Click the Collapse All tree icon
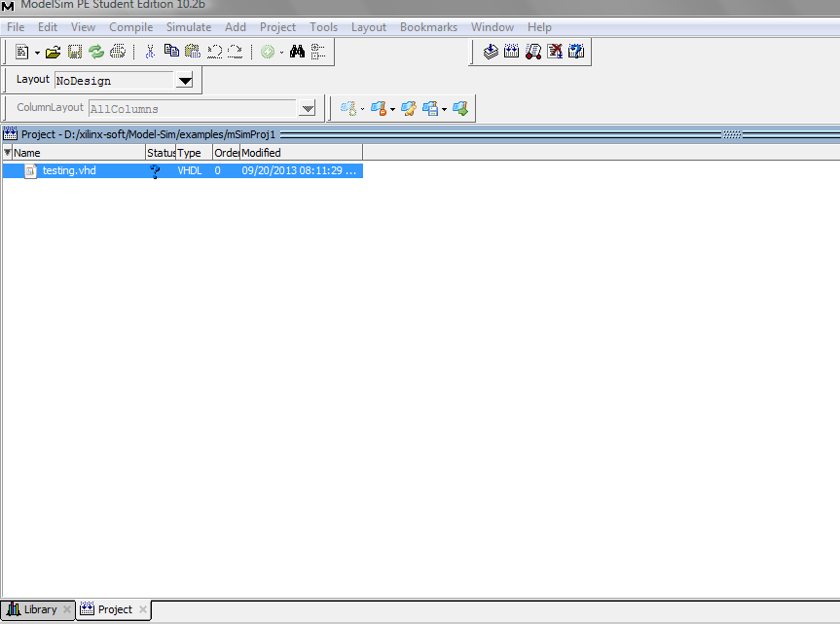 tap(318, 52)
